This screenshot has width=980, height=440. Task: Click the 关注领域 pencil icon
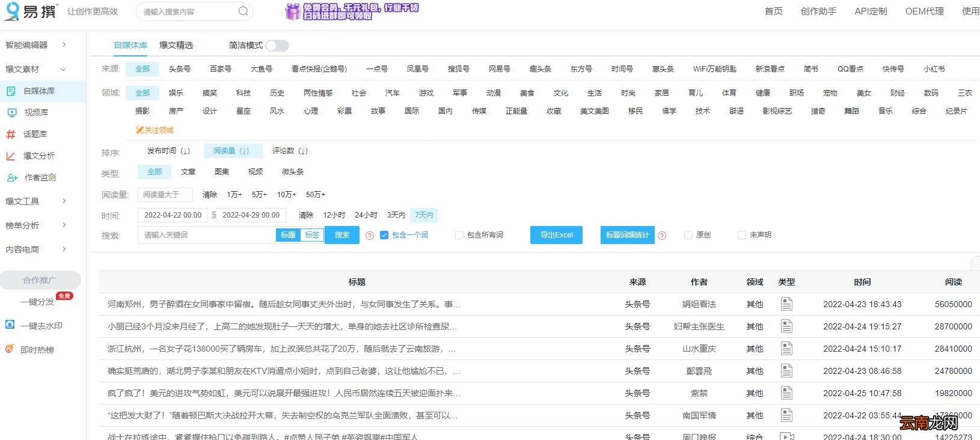click(x=139, y=130)
